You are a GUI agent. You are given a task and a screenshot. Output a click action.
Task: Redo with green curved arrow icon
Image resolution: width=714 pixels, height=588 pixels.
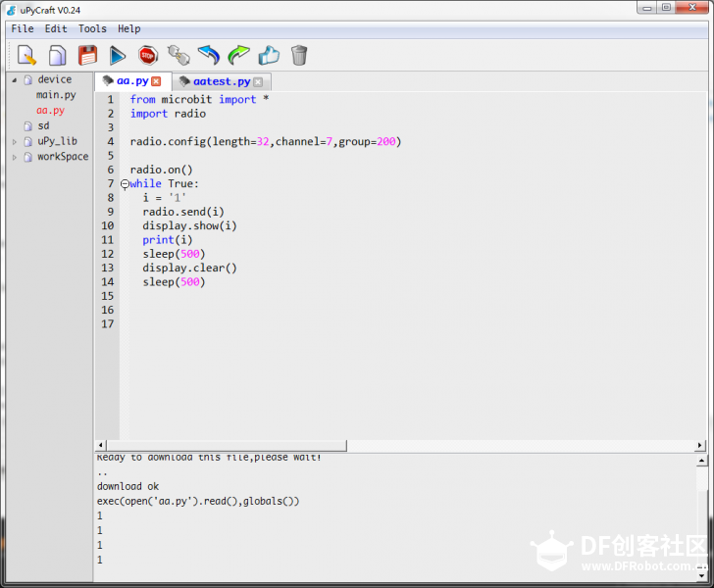[238, 56]
